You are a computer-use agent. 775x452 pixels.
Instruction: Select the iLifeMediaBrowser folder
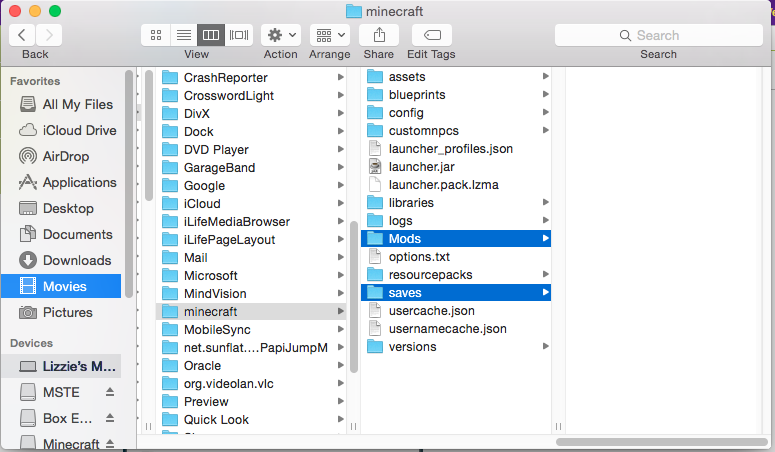pyautogui.click(x=250, y=222)
